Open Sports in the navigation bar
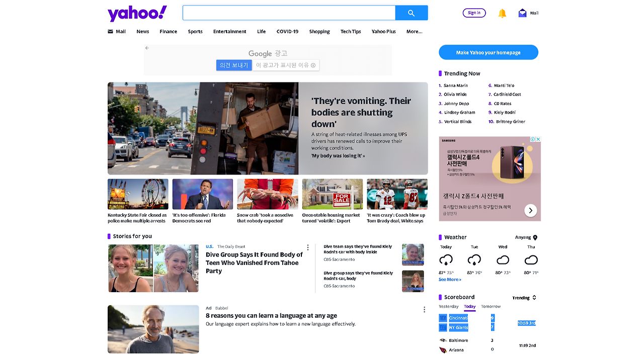The height and width of the screenshot is (357, 644). click(x=195, y=31)
